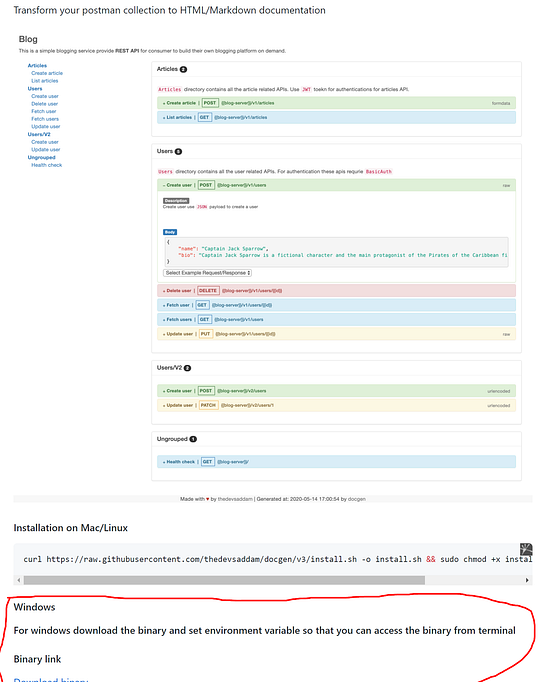552x682 pixels.
Task: Open the Fetch user sidebar link
Action: 43,111
